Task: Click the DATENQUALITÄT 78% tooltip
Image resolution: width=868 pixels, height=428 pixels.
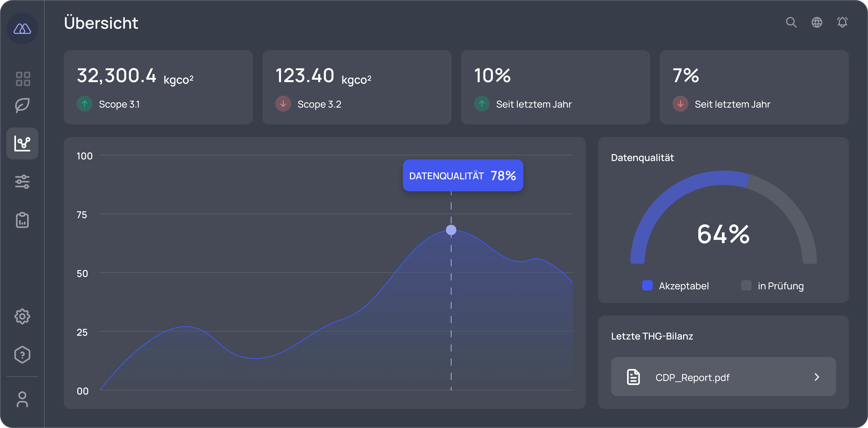Action: click(463, 175)
